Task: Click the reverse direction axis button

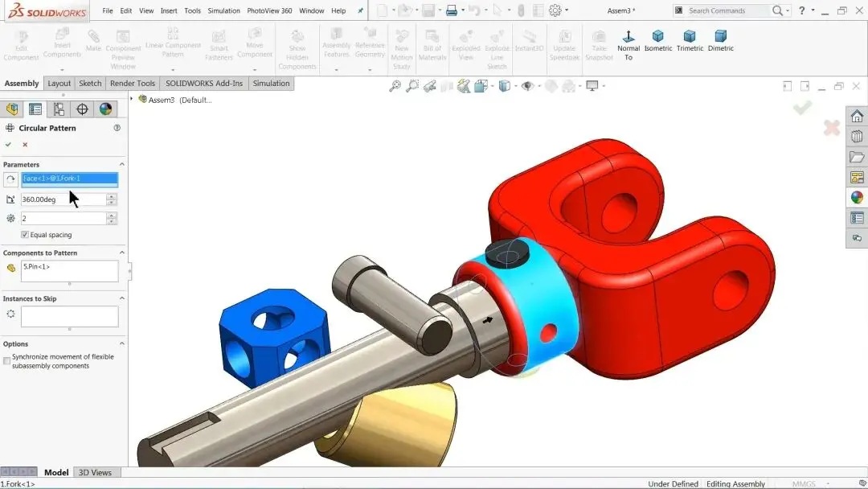Action: point(10,179)
